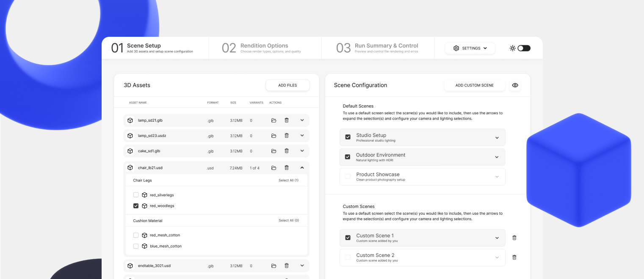The width and height of the screenshot is (644, 279).
Task: Delete Custom Scene 1 with trash icon
Action: point(514,238)
